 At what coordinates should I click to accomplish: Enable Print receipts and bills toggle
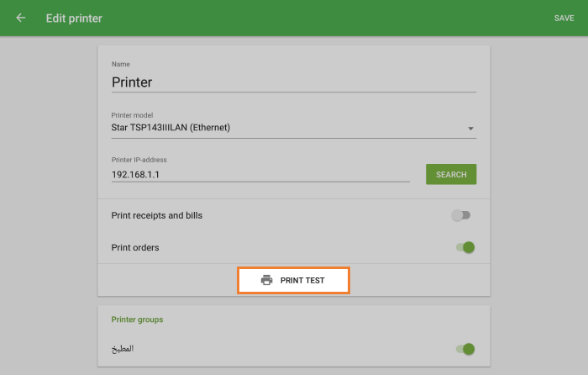pyautogui.click(x=461, y=215)
